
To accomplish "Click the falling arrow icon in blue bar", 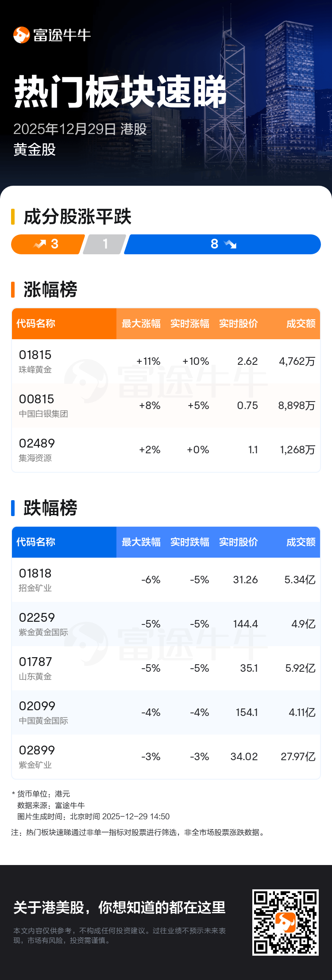I will [230, 244].
